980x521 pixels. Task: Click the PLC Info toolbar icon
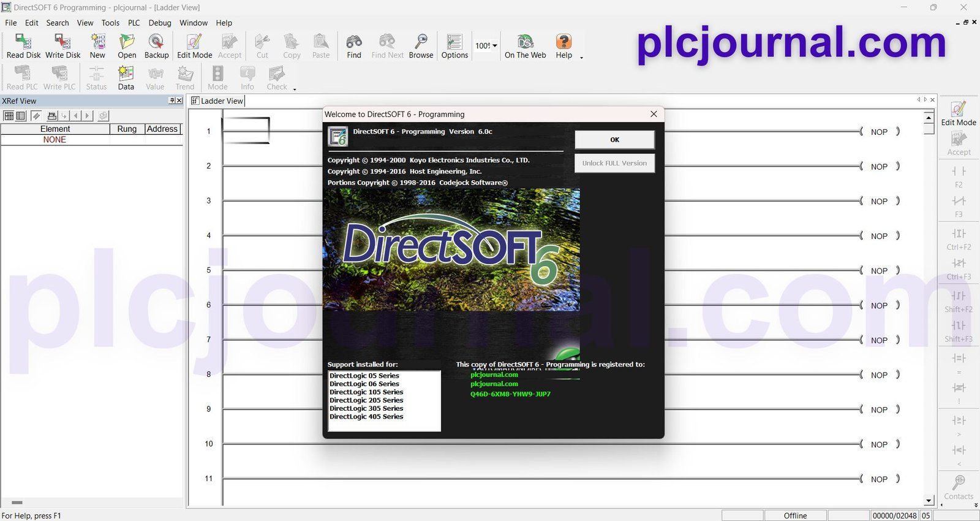point(247,78)
